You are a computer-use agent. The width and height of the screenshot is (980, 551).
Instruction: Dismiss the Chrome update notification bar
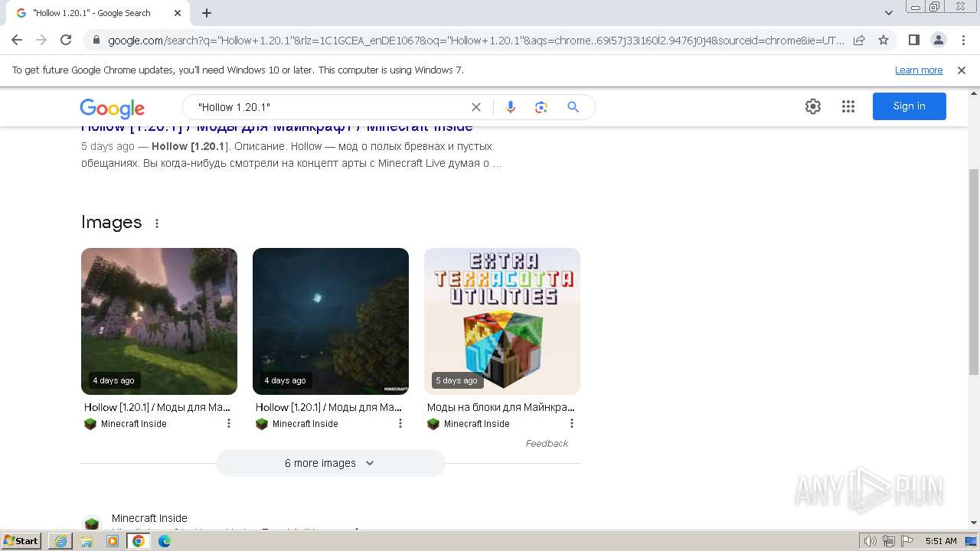(x=962, y=70)
